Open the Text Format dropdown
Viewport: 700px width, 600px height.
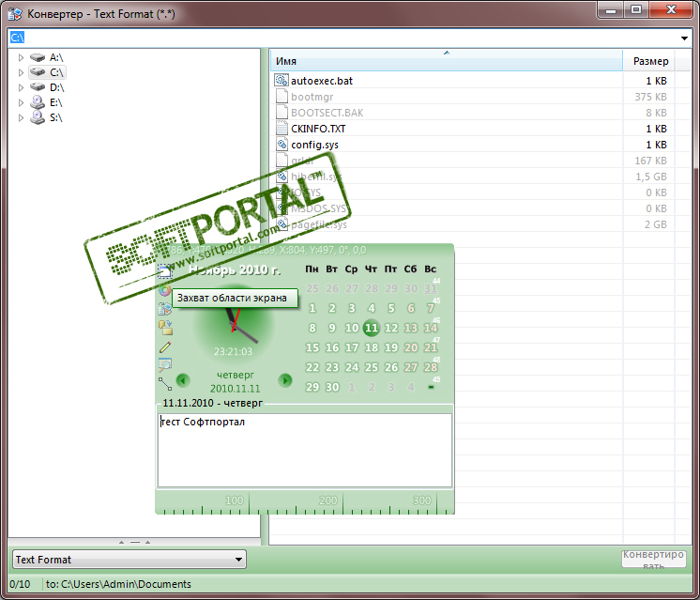tap(239, 560)
